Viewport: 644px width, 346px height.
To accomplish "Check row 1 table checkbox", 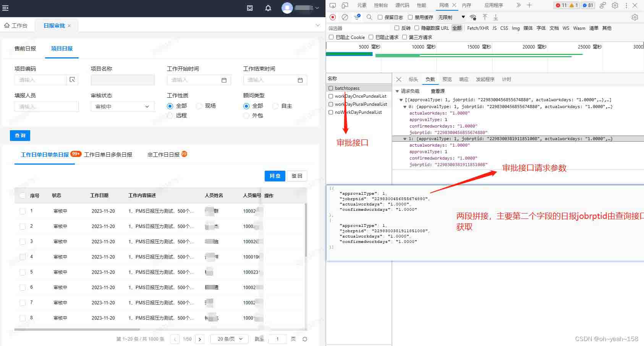I will pos(23,211).
